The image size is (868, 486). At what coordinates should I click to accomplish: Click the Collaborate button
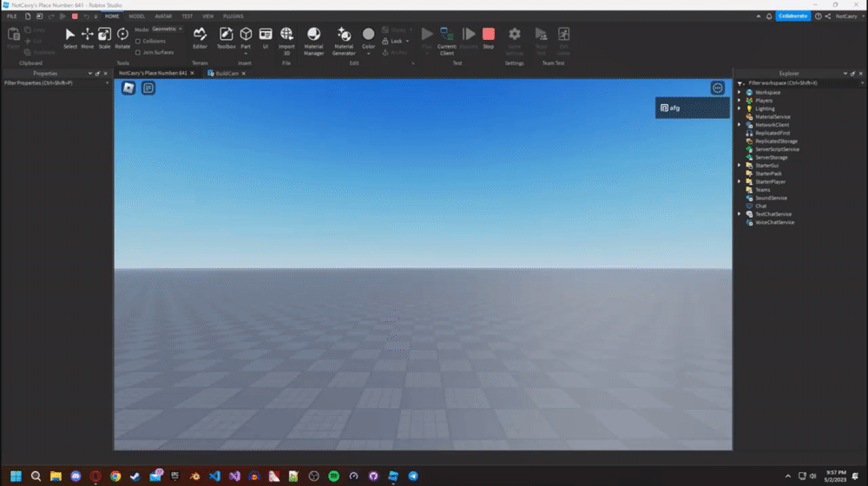tap(792, 16)
